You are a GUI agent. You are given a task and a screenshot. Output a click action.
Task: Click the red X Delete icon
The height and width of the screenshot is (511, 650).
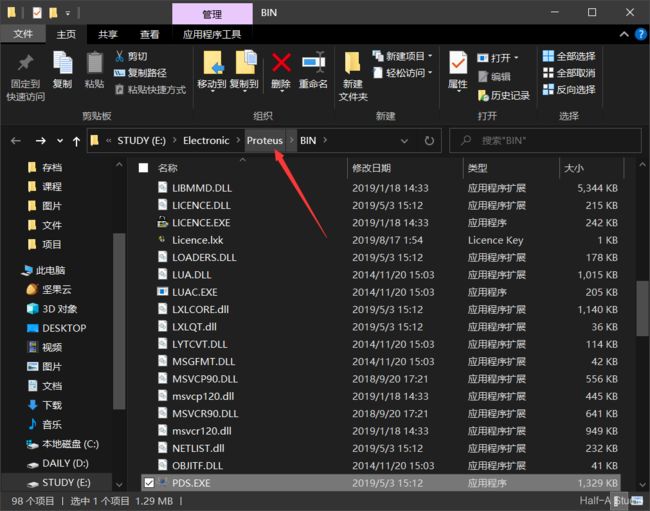281,63
